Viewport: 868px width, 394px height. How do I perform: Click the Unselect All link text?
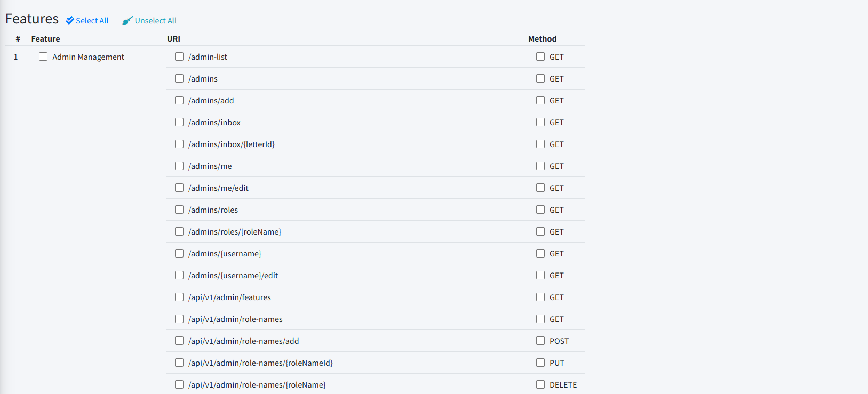[x=156, y=21]
